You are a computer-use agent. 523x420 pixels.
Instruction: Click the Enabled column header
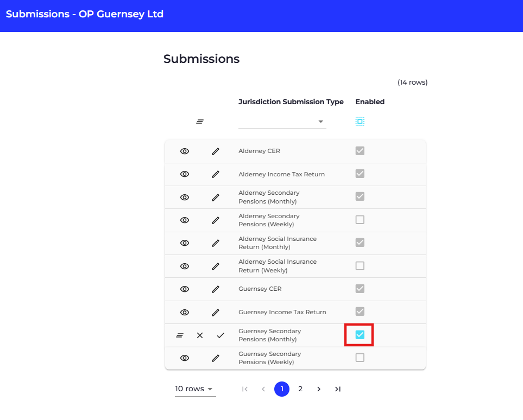click(x=370, y=101)
